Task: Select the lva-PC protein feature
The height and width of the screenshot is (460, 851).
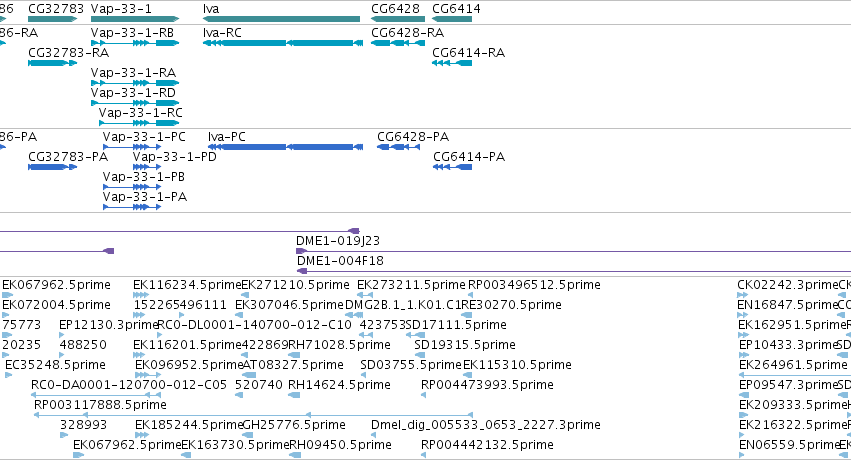Action: pyautogui.click(x=285, y=147)
